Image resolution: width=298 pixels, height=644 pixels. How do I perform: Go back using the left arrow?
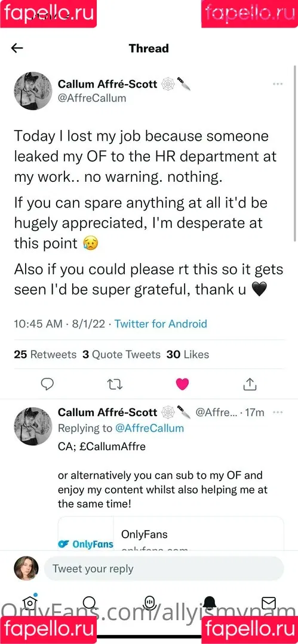17,48
